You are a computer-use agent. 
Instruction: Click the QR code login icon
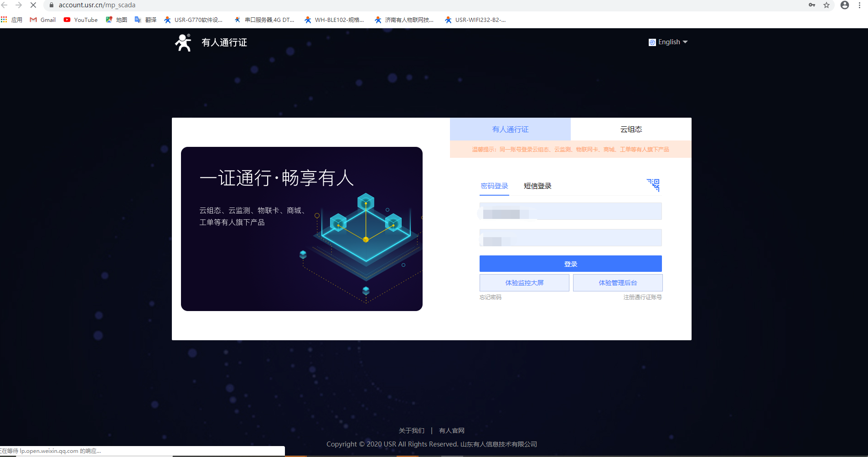tap(653, 185)
